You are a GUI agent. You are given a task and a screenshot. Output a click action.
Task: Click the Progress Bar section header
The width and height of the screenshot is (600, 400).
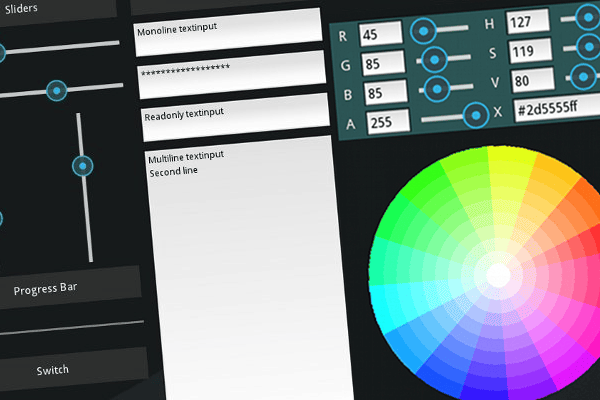(60, 289)
